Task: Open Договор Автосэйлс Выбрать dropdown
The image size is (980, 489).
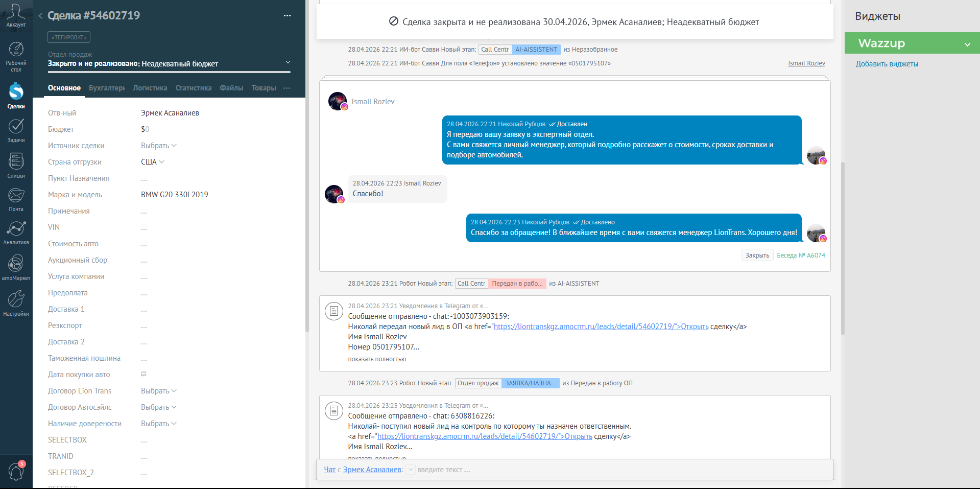Action: (x=159, y=407)
